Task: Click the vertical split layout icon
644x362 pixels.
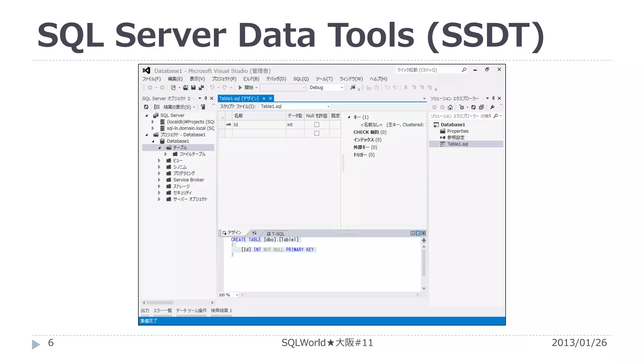Action: pyautogui.click(x=413, y=233)
